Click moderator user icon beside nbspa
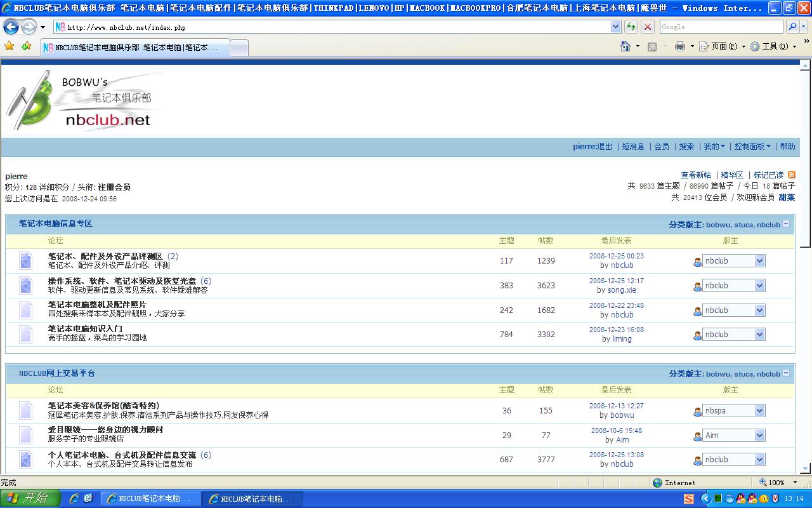 click(x=697, y=411)
